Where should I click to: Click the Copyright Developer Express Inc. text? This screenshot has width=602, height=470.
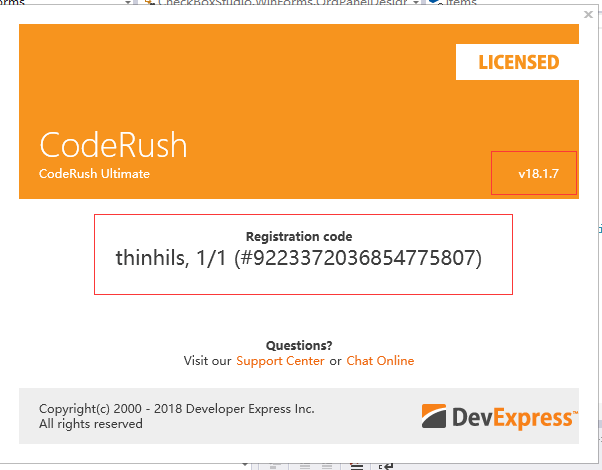click(x=177, y=409)
